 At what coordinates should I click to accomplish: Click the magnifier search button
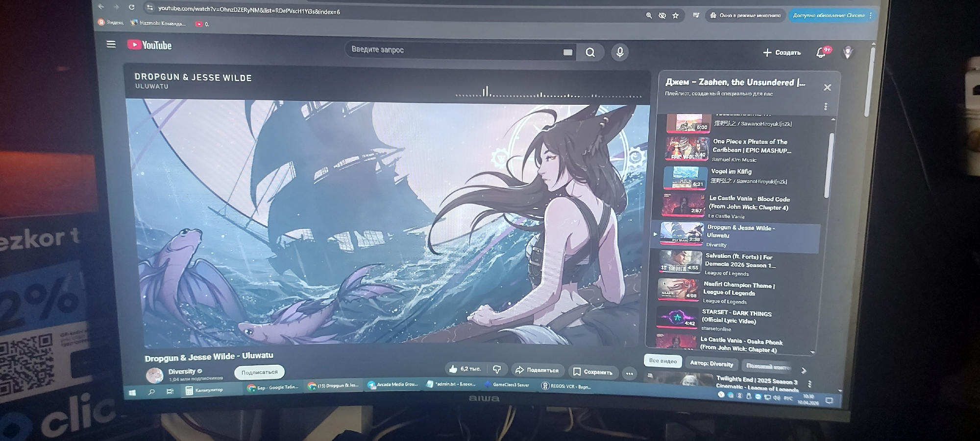pos(590,52)
